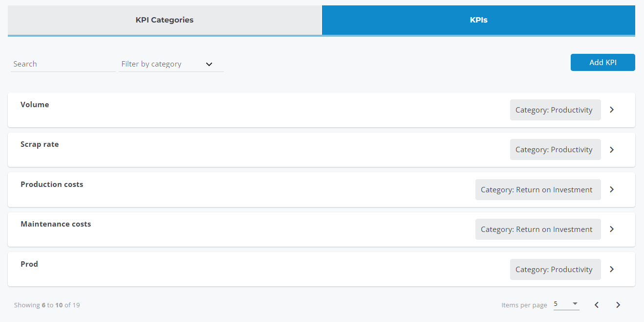Open Production costs KPI via chevron icon
644x322 pixels.
[x=611, y=189]
